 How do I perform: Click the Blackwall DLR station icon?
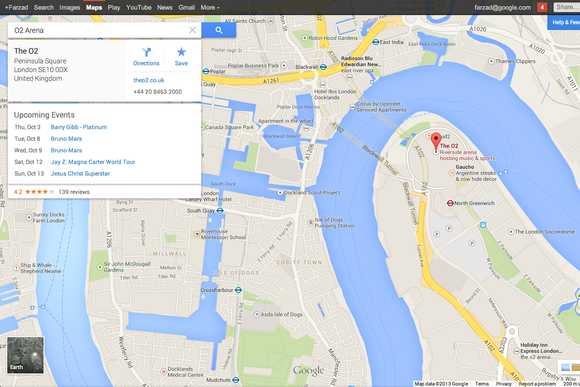[x=323, y=67]
